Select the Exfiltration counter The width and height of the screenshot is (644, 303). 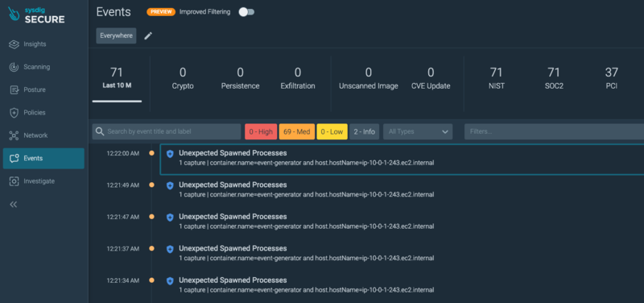(x=298, y=78)
